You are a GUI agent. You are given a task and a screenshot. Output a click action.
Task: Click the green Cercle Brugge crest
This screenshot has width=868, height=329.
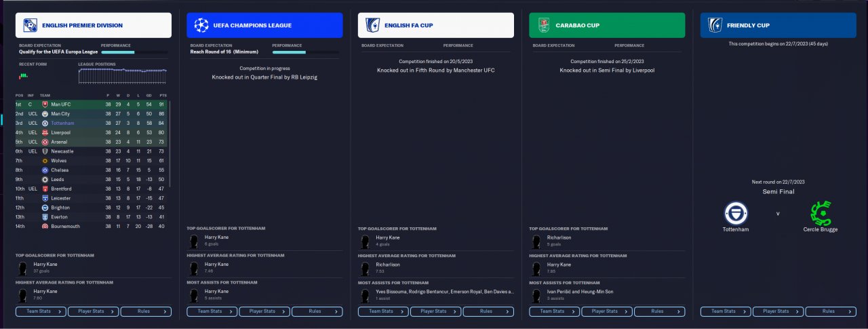821,213
